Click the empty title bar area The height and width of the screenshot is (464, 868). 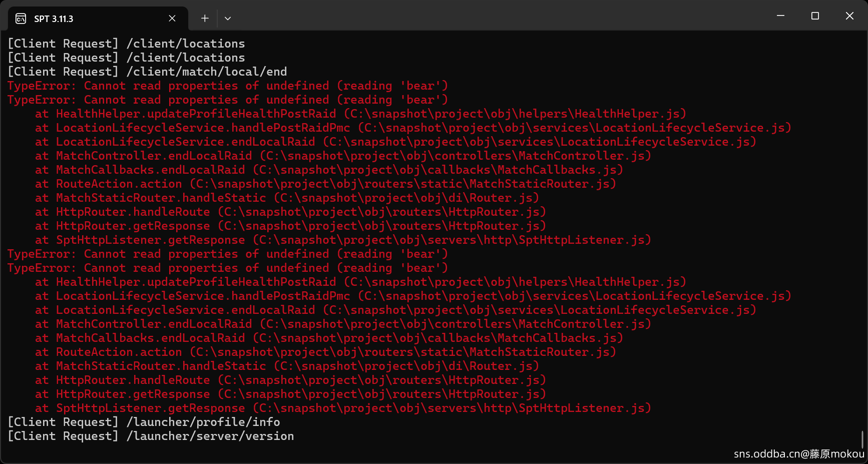point(501,16)
